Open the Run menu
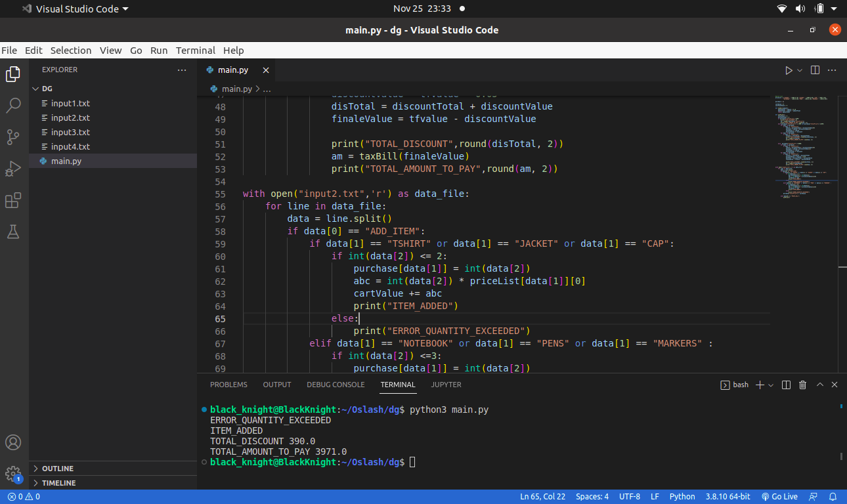 click(x=158, y=50)
